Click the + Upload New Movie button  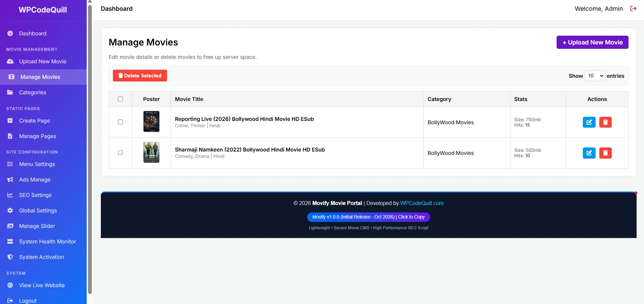592,42
